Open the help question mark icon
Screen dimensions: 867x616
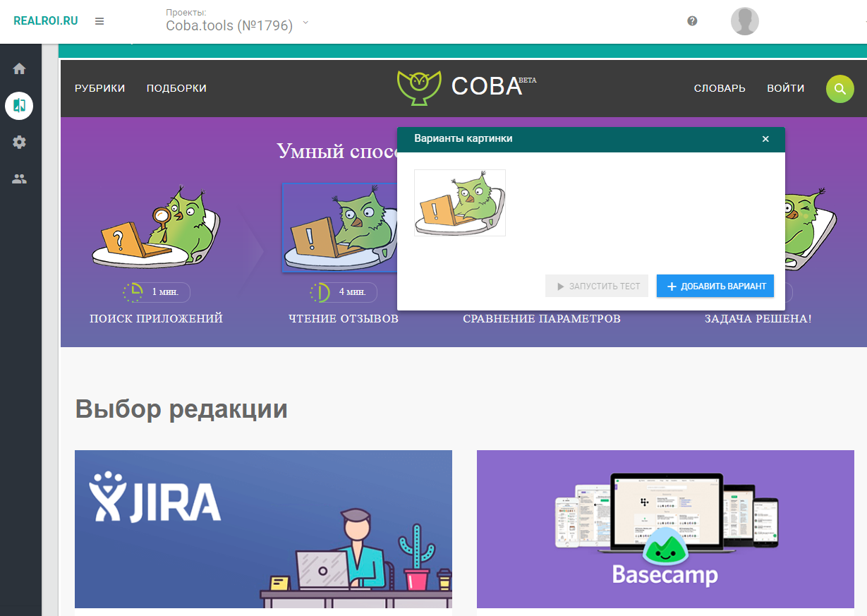692,21
